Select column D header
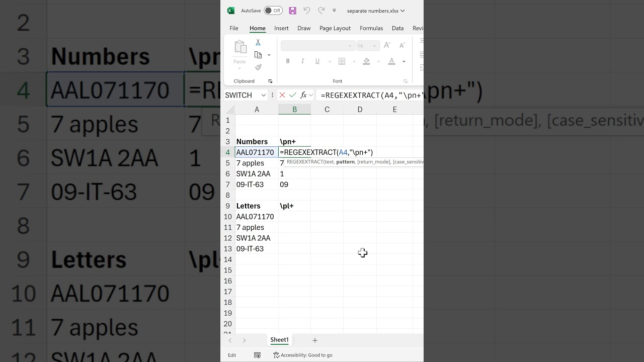This screenshot has width=644, height=362. 360,110
